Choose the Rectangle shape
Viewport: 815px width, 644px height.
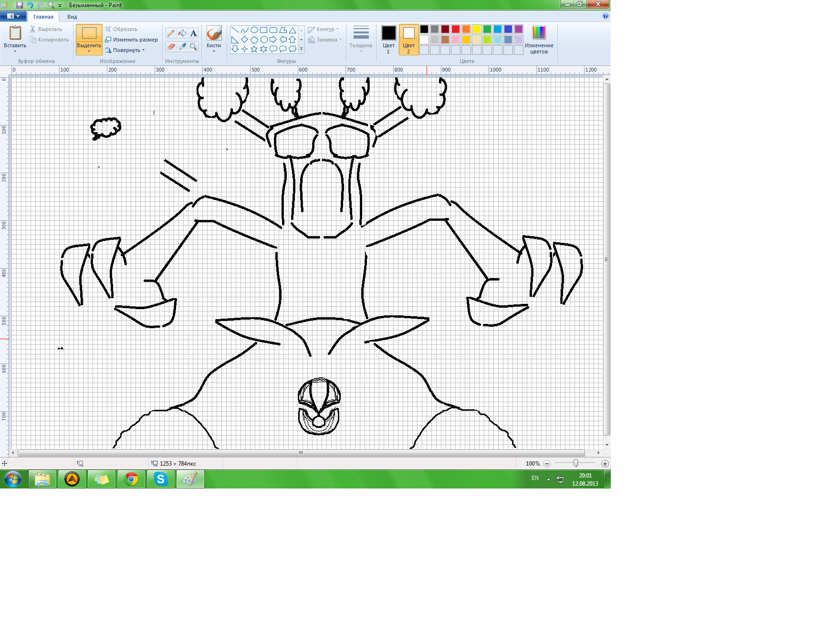pos(263,30)
